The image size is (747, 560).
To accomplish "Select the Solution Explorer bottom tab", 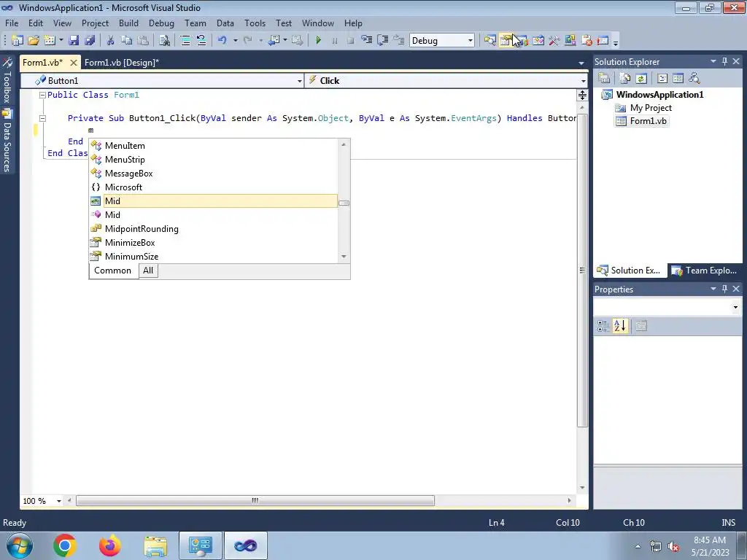I will tap(630, 271).
